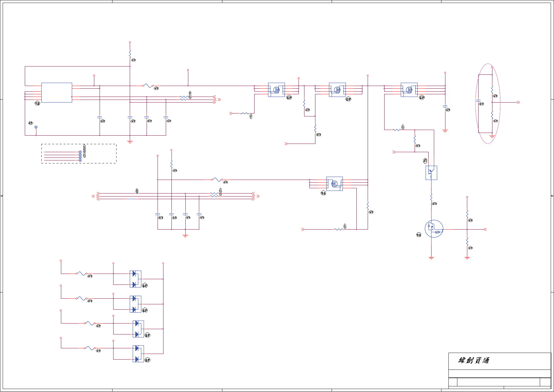Select the upper resistor inside the pink ellipse
Screen dimensions: 554x392
pos(492,90)
